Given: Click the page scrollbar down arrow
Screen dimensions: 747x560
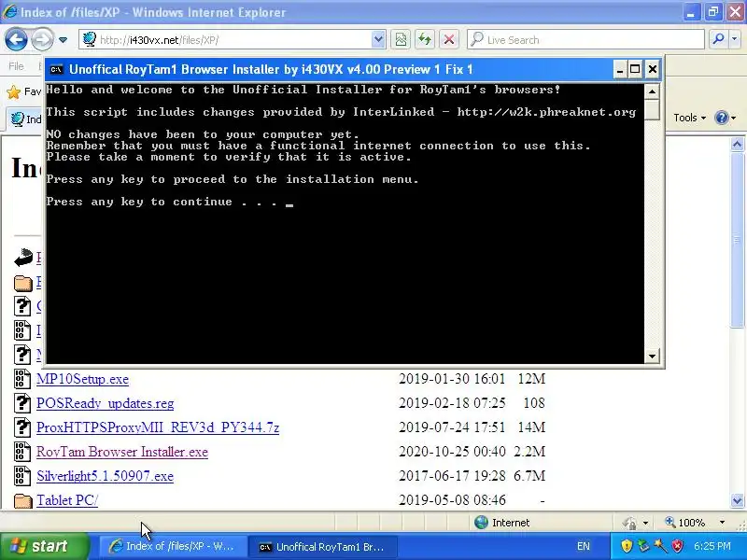Looking at the screenshot, I should (737, 500).
